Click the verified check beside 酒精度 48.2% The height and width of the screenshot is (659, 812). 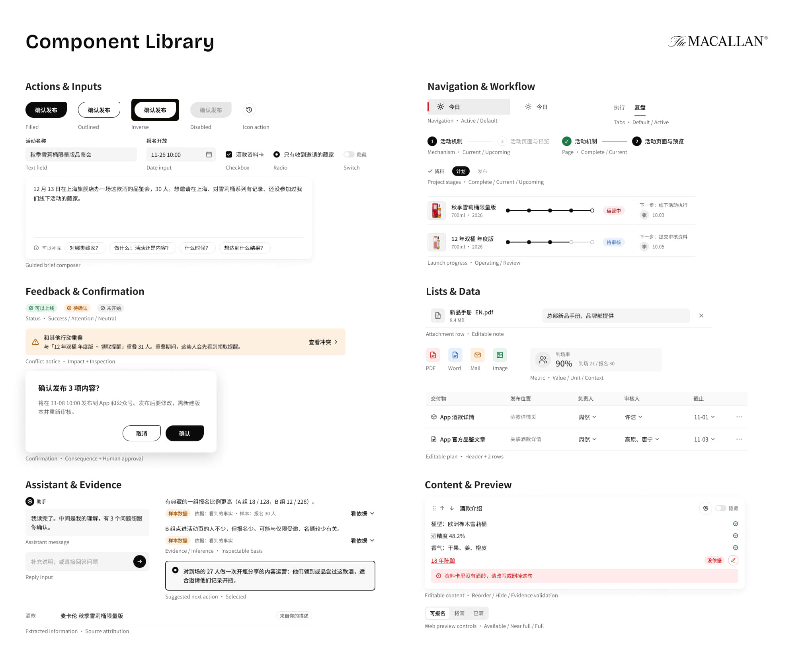point(736,536)
